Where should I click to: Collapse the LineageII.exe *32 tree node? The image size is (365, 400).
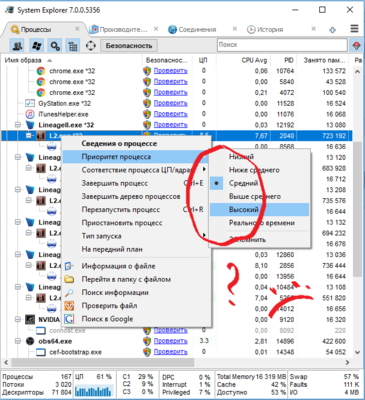pyautogui.click(x=18, y=125)
